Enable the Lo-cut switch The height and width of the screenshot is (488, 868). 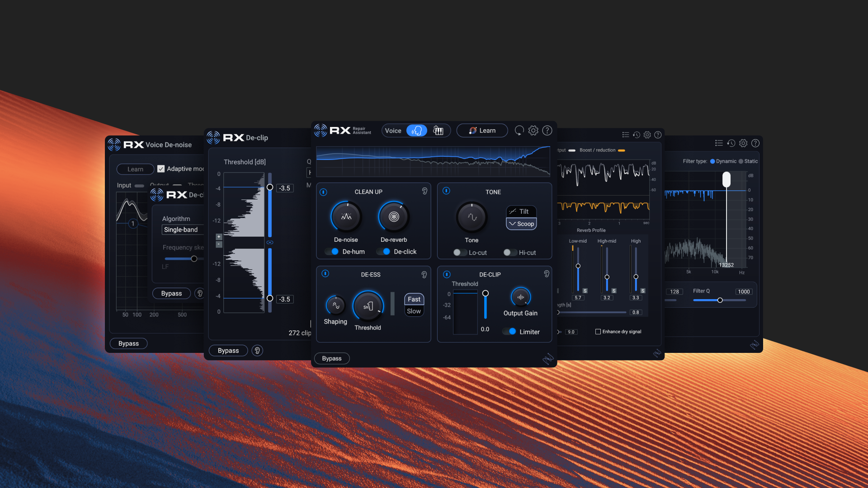pos(460,253)
